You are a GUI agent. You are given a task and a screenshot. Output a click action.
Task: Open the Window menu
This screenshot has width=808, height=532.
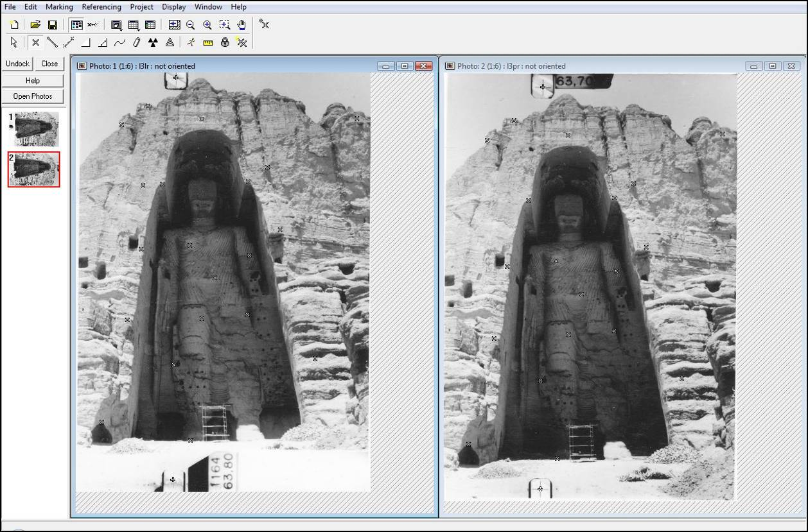[x=208, y=7]
